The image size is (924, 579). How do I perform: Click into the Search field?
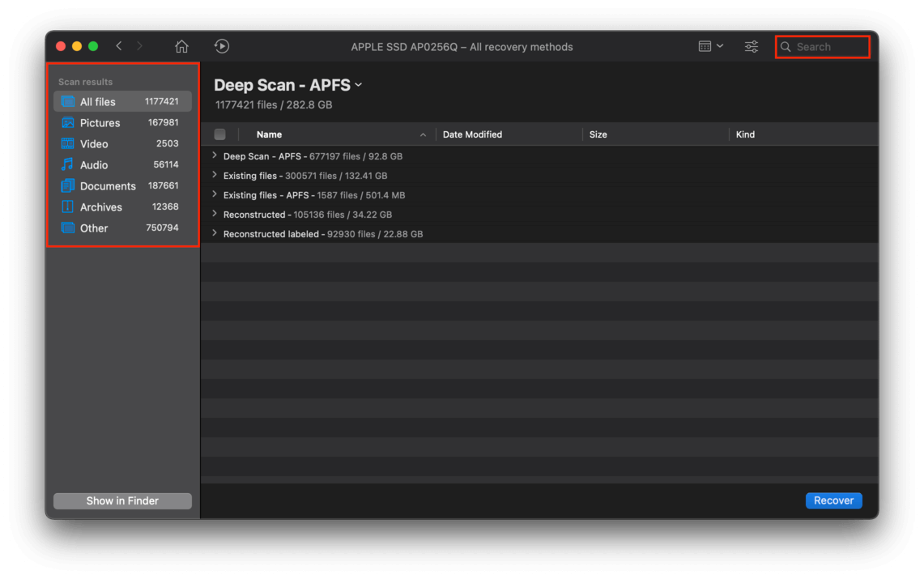823,46
